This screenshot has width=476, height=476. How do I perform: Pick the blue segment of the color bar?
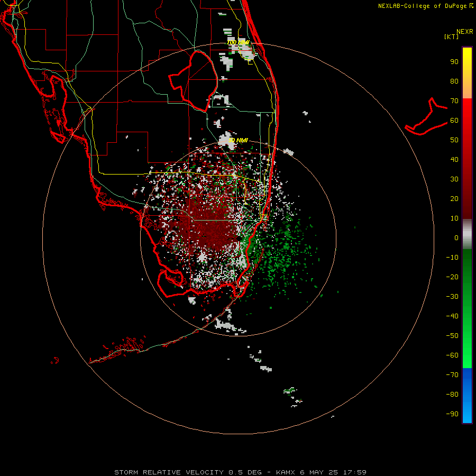[467, 396]
